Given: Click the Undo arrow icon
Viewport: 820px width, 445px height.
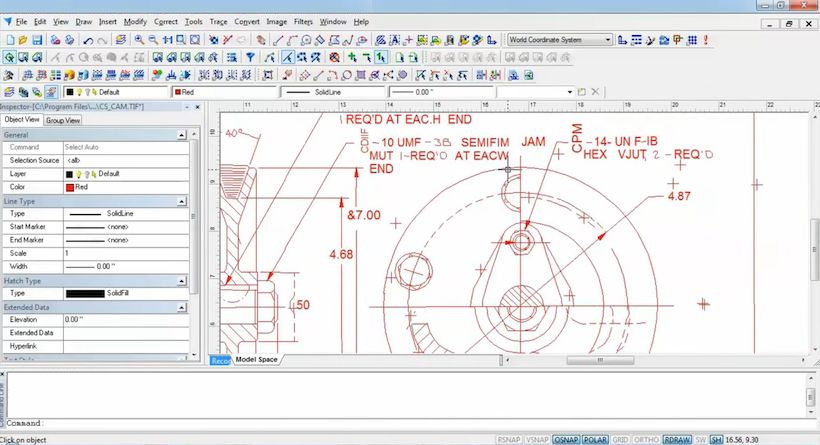Looking at the screenshot, I should pyautogui.click(x=88, y=40).
